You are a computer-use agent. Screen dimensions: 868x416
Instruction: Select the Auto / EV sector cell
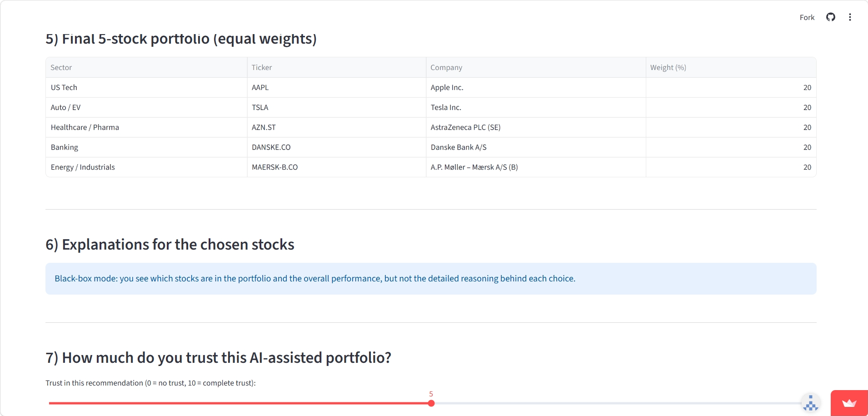(146, 107)
